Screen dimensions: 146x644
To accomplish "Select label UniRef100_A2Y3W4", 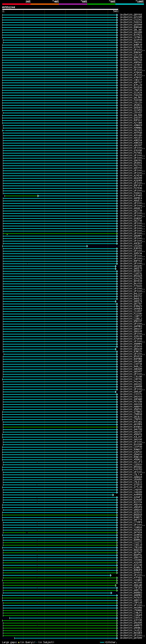I will coord(131,123).
